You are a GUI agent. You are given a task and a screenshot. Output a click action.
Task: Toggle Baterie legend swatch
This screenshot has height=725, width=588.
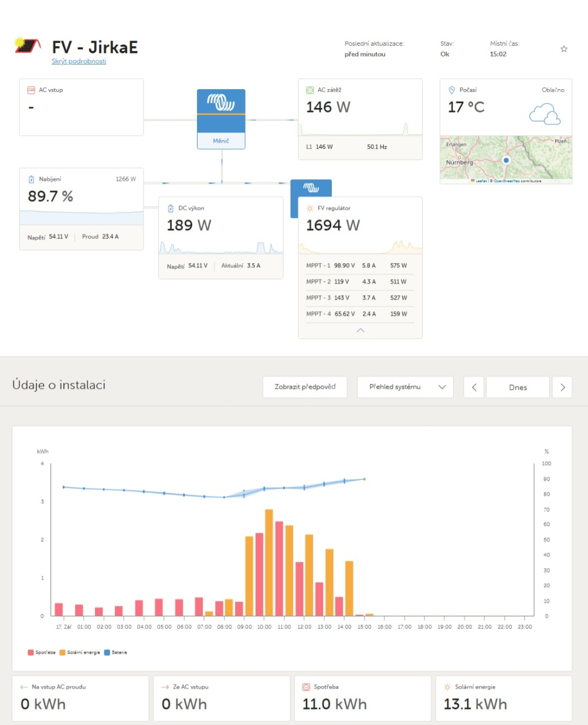tap(107, 652)
